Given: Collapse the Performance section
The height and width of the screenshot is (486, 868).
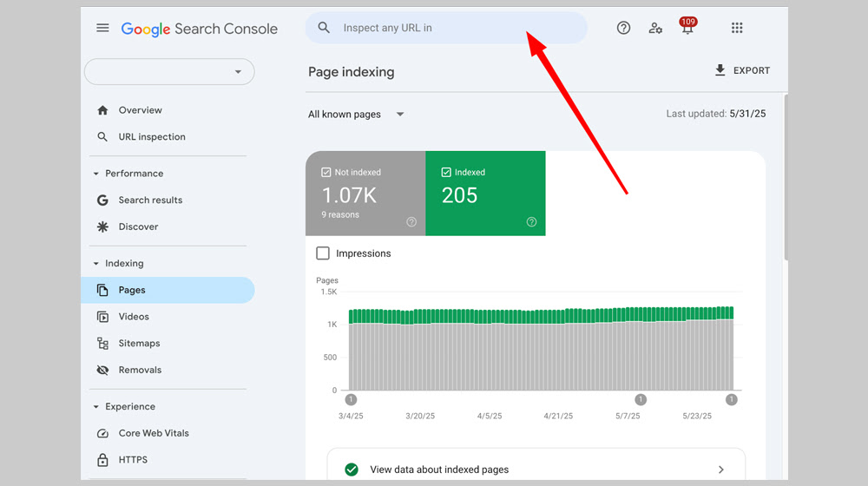Looking at the screenshot, I should [x=95, y=174].
